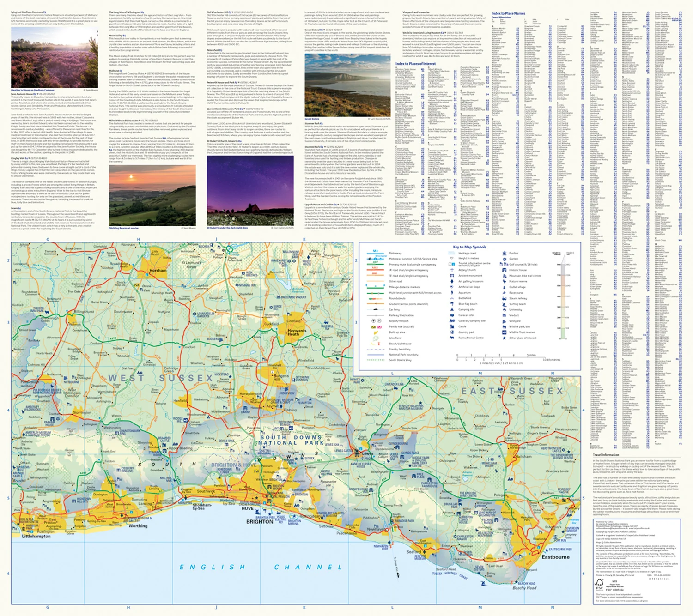Click the Wildlife Trust reserve symbol
The width and height of the screenshot is (693, 616).
pos(504,332)
